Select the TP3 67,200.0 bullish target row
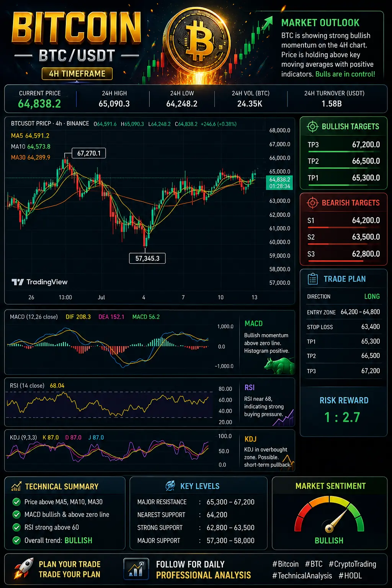This screenshot has width=392, height=588. tap(343, 145)
